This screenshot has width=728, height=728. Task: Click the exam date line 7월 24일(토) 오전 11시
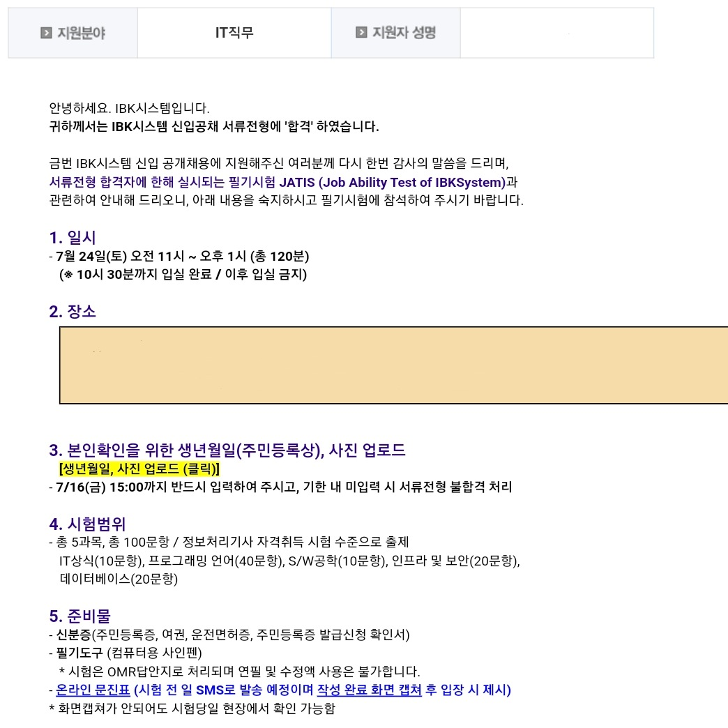click(179, 257)
